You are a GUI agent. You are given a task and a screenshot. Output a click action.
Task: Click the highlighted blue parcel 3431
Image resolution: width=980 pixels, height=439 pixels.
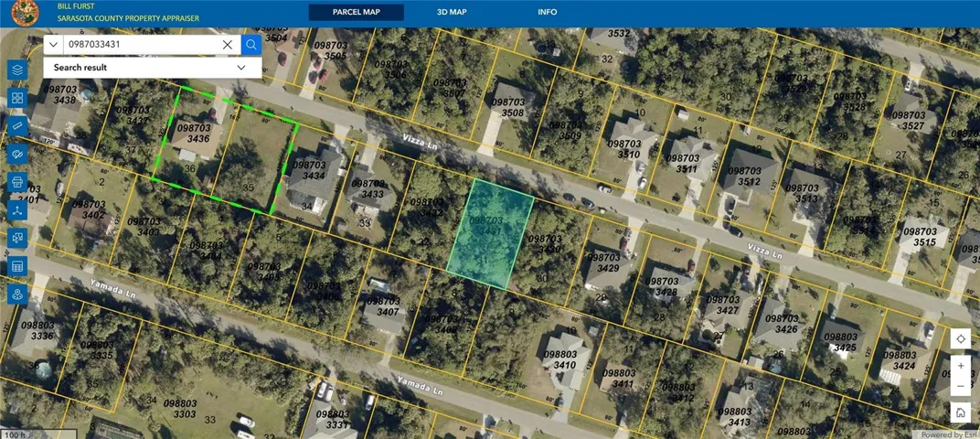coord(488,234)
